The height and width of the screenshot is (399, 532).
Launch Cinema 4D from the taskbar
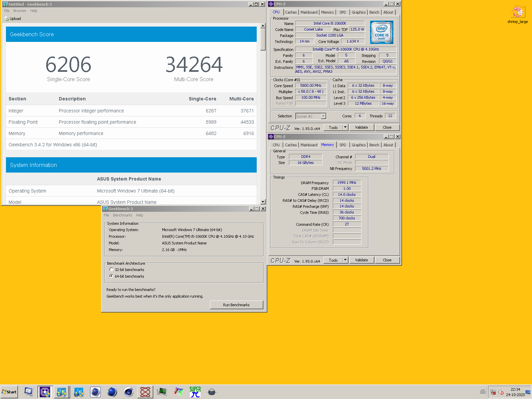pyautogui.click(x=129, y=392)
